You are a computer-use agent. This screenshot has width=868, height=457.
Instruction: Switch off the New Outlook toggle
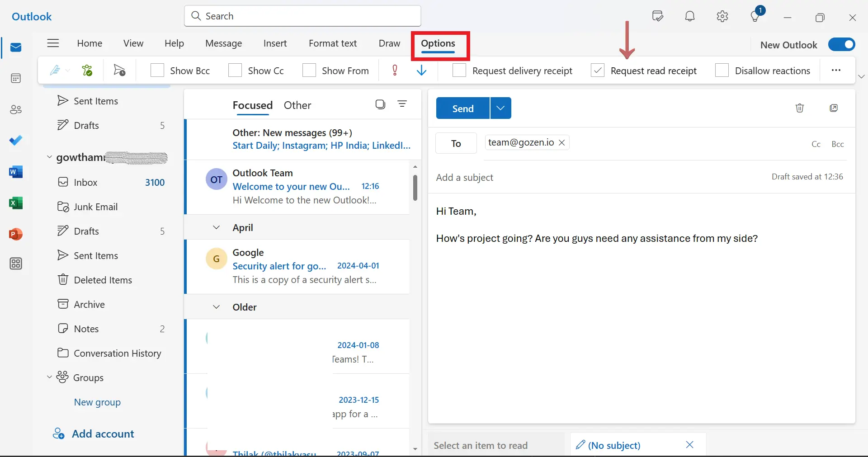pos(842,44)
